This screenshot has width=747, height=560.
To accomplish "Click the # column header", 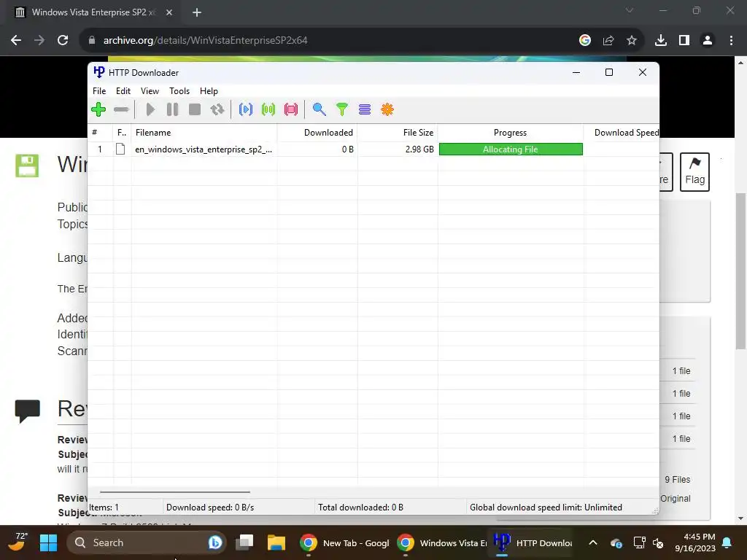I will click(x=100, y=133).
